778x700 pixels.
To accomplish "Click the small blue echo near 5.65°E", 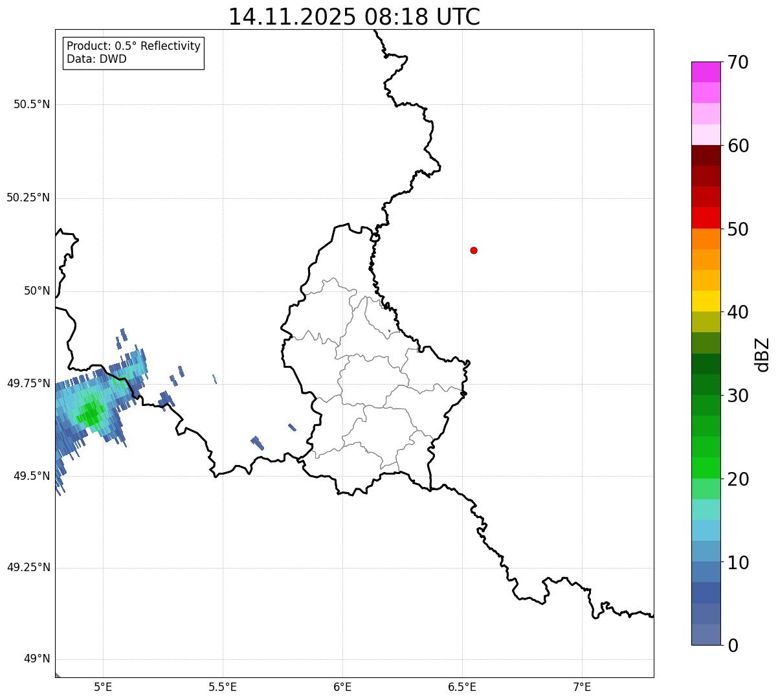I will (x=257, y=443).
